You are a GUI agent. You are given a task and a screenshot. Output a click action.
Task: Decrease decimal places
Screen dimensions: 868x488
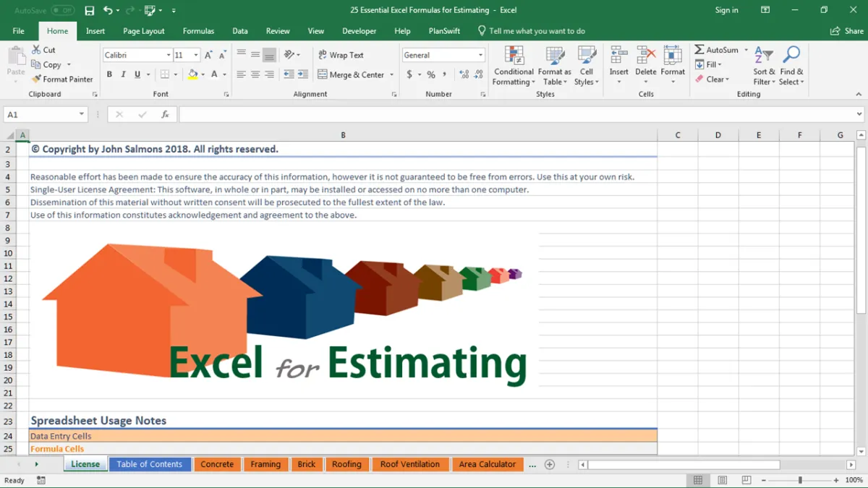pos(478,74)
